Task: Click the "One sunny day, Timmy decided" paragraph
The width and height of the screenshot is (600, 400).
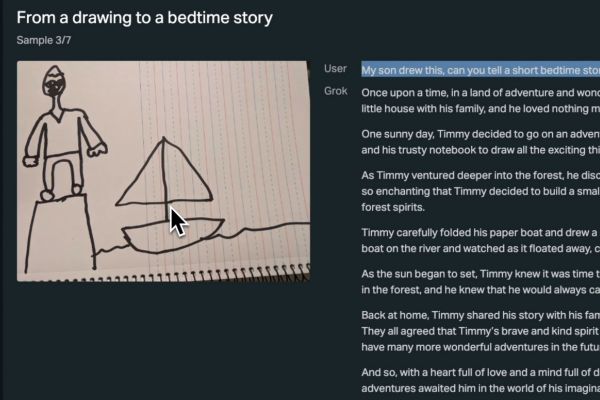Action: (x=480, y=142)
